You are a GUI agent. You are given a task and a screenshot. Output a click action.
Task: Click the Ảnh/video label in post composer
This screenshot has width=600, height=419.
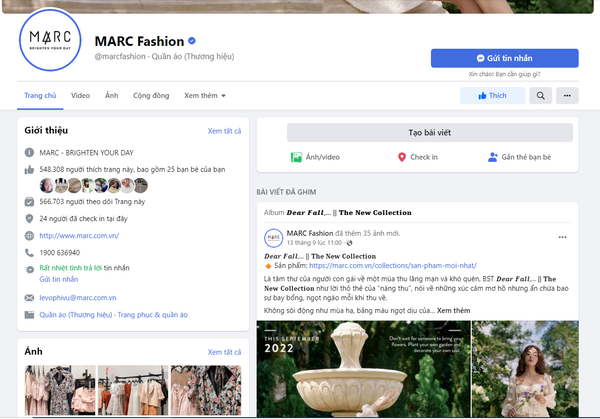click(323, 157)
